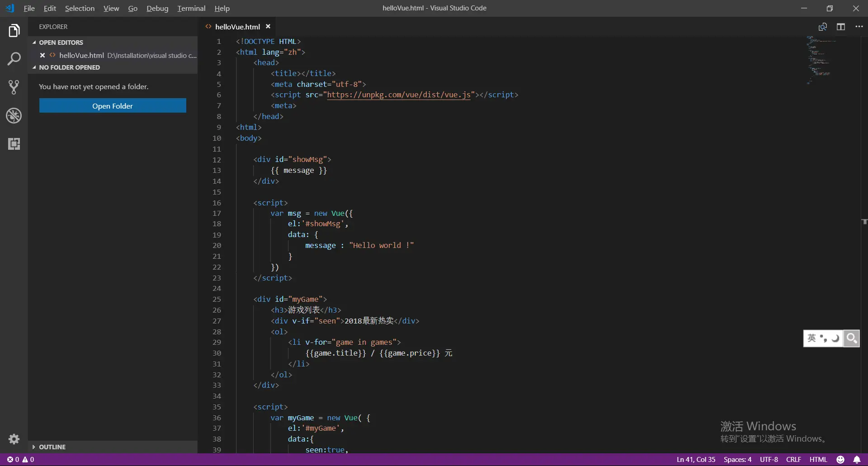Viewport: 868px width, 466px height.
Task: Click the feedback smiley in status bar
Action: (840, 459)
